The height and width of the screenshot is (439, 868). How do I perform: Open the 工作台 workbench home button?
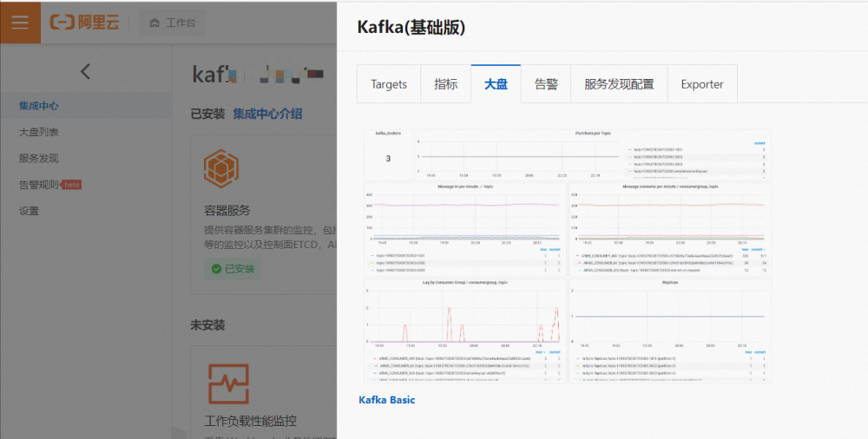coord(172,23)
